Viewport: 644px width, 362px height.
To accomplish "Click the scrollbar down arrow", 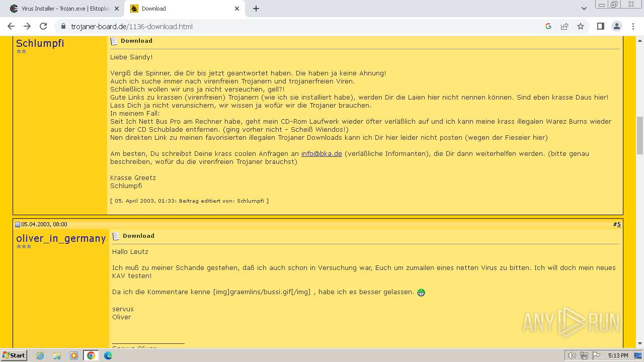I will click(640, 344).
